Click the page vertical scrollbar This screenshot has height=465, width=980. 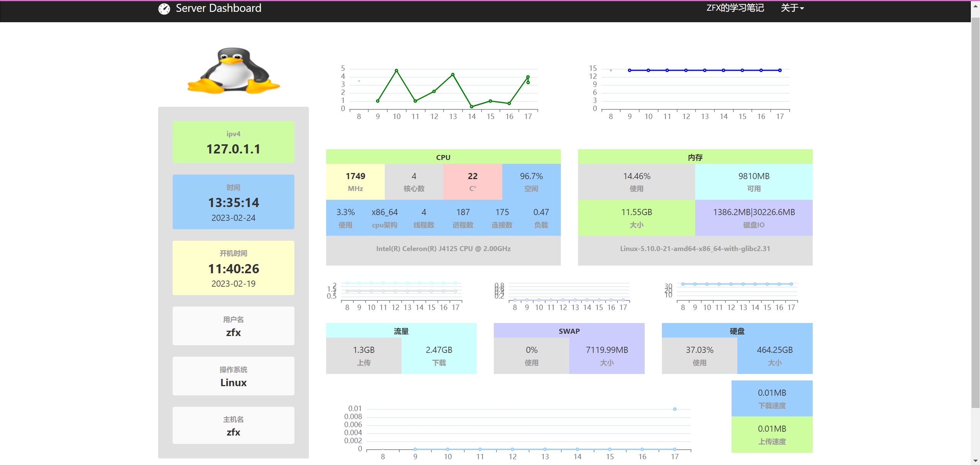point(975,210)
